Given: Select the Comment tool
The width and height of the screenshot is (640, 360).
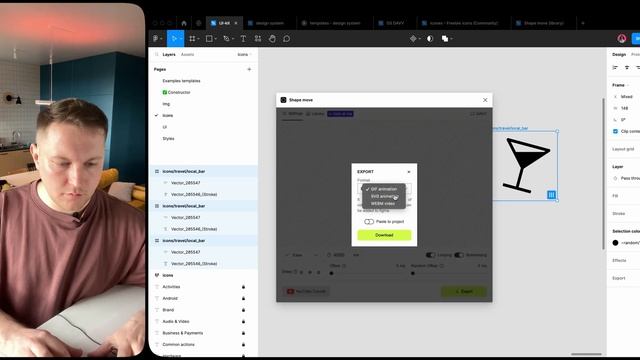Looking at the screenshot, I should [x=287, y=38].
